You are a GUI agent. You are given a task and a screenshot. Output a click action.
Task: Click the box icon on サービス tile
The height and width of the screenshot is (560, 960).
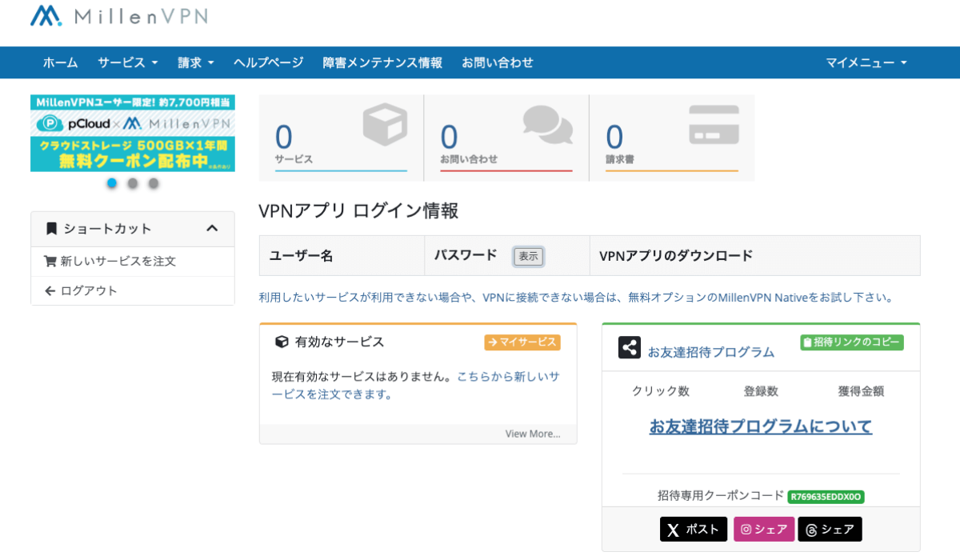385,126
